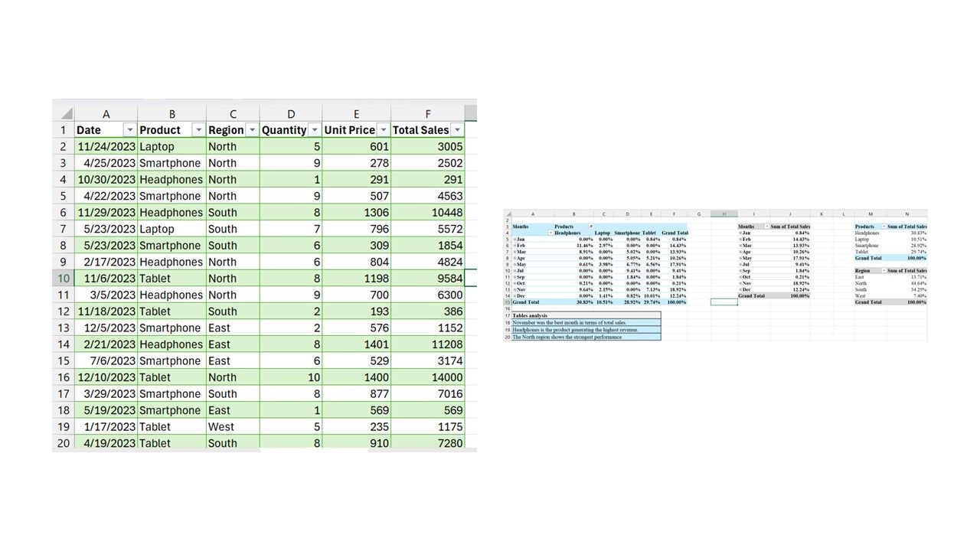Click the Total Sales value 9584
Image resolution: width=980 pixels, height=551 pixels.
click(x=428, y=279)
